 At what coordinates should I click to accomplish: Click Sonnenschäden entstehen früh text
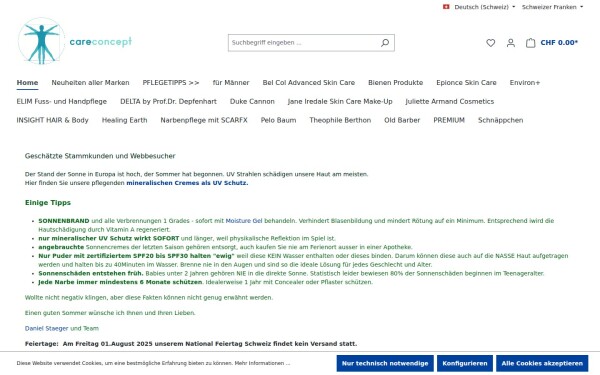pyautogui.click(x=91, y=273)
